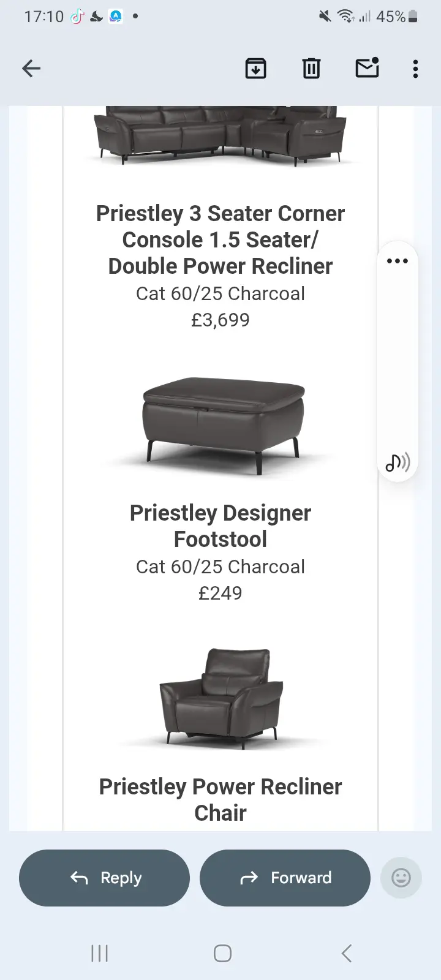Mark email as unread
Viewport: 441px width, 980px height.
coord(367,68)
